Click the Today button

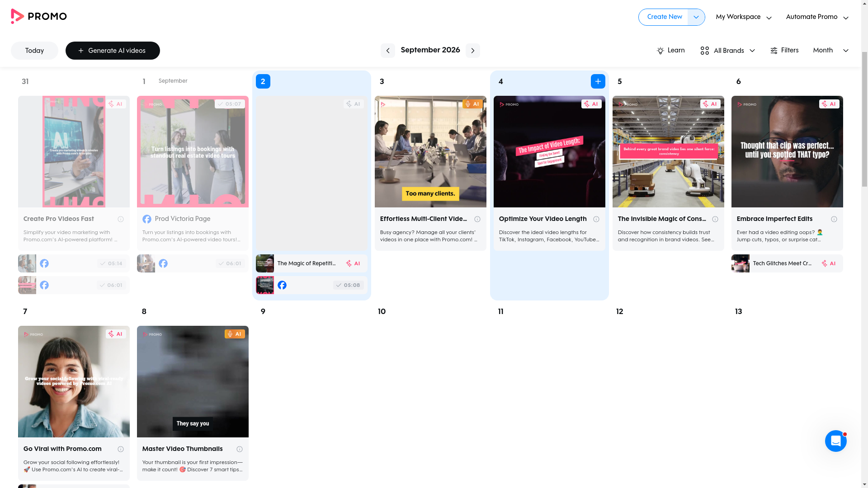click(x=34, y=51)
